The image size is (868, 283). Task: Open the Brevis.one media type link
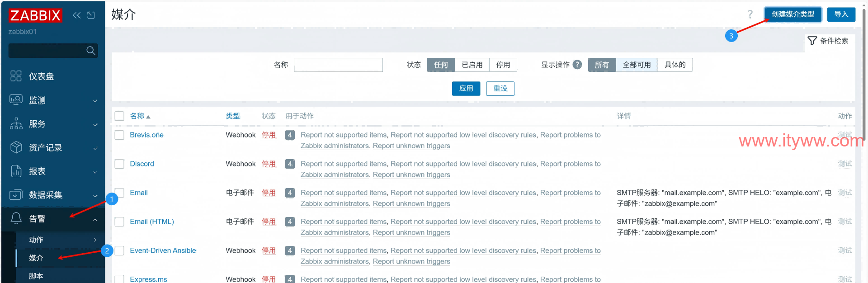pyautogui.click(x=146, y=135)
